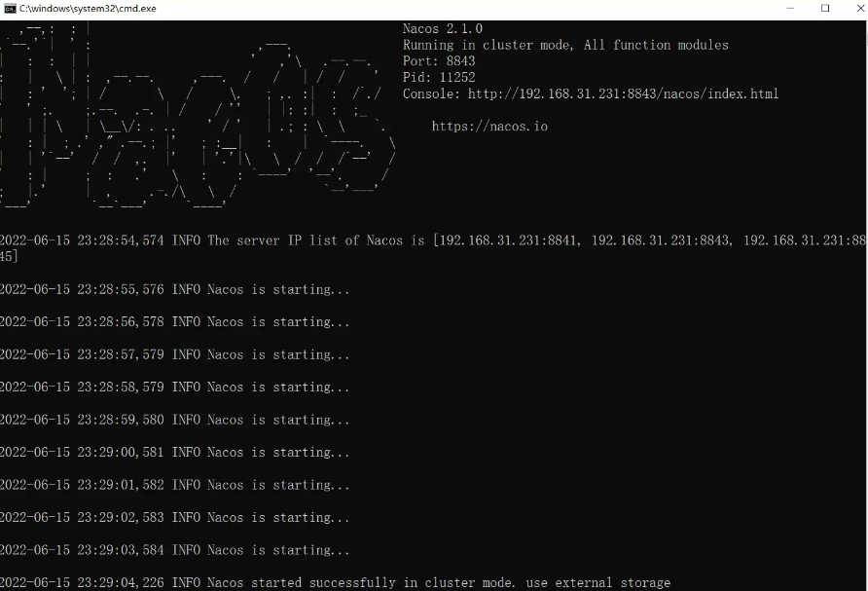Image resolution: width=868 pixels, height=591 pixels.
Task: Click the 23:29:02,583 Nacos is starting line
Action: (175, 517)
